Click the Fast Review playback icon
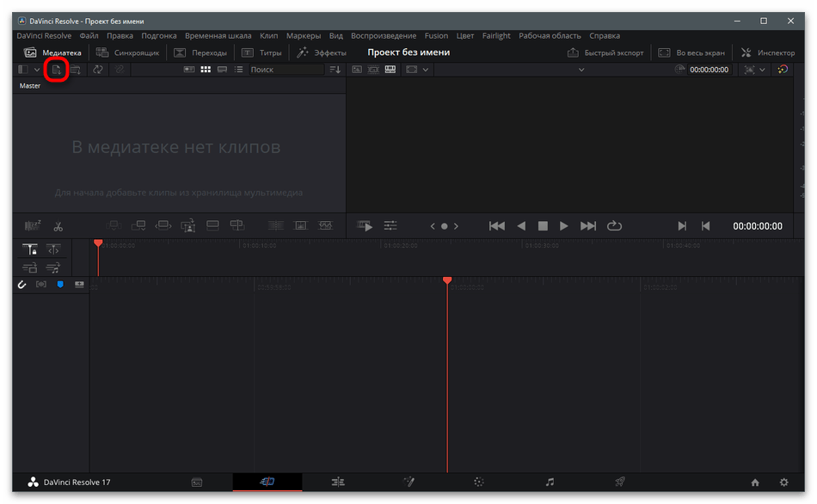This screenshot has width=817, height=504. (x=365, y=225)
